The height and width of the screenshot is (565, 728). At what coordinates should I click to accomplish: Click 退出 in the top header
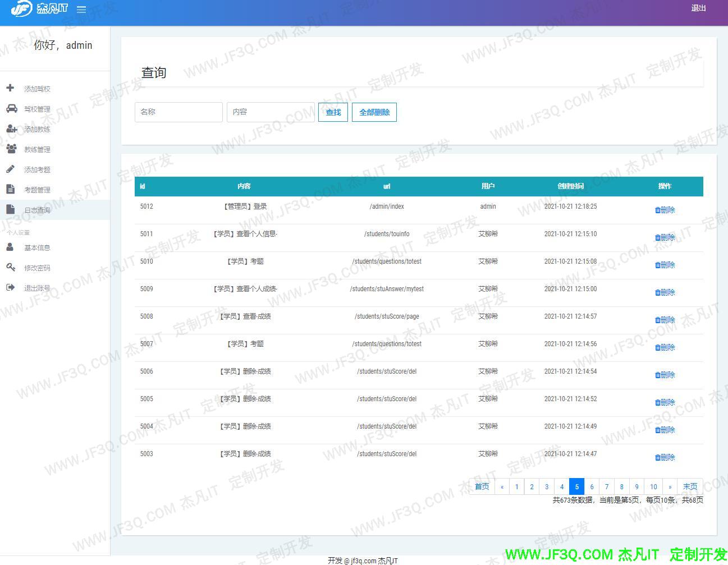698,8
